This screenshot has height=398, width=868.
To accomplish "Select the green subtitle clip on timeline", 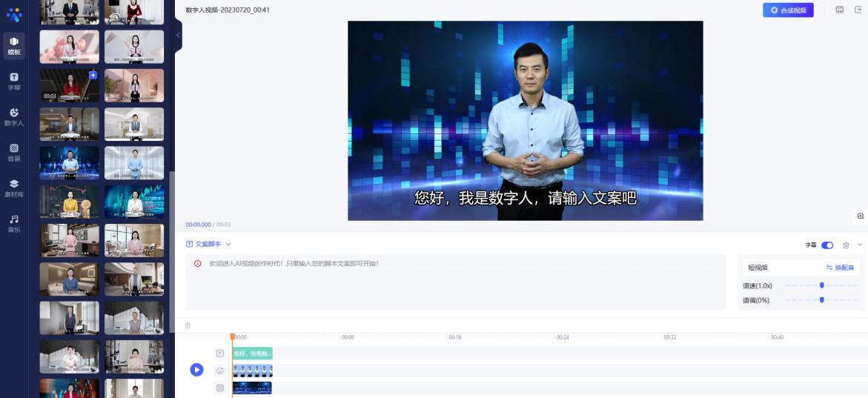I will tap(253, 354).
